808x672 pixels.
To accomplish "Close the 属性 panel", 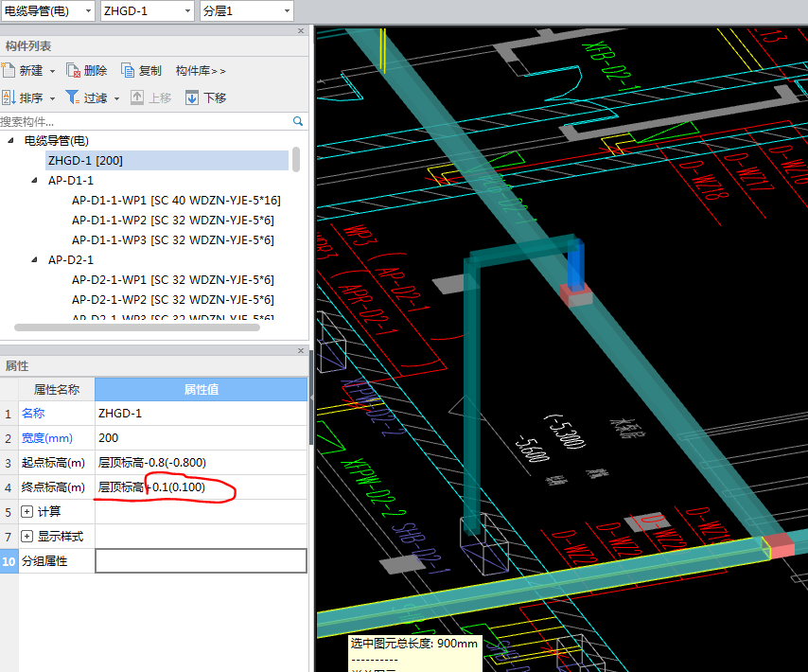I will pos(301,350).
